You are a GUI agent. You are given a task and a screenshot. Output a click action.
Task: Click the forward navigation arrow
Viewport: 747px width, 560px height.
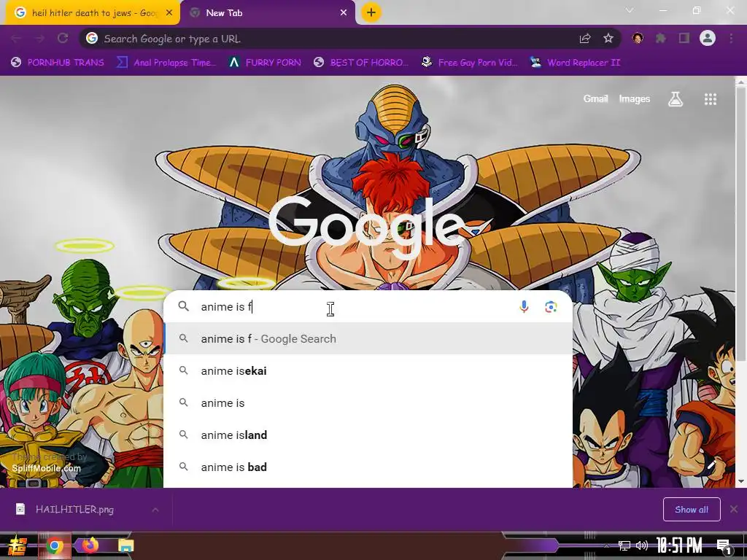39,39
